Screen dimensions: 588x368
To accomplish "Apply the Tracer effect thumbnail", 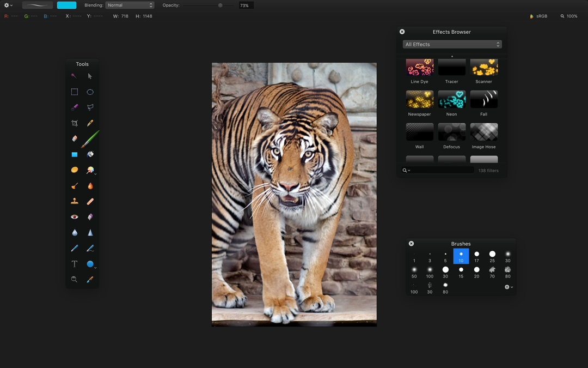I will coord(452,67).
